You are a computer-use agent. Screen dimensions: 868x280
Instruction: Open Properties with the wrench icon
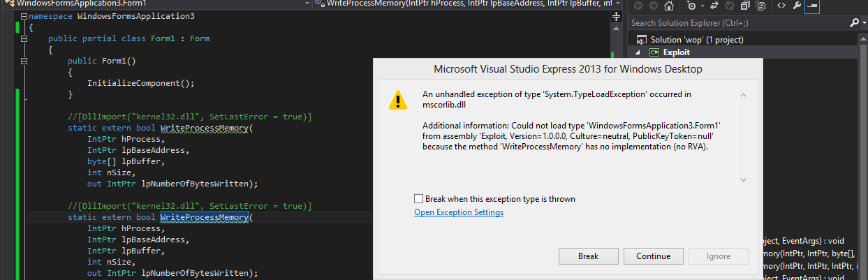797,6
